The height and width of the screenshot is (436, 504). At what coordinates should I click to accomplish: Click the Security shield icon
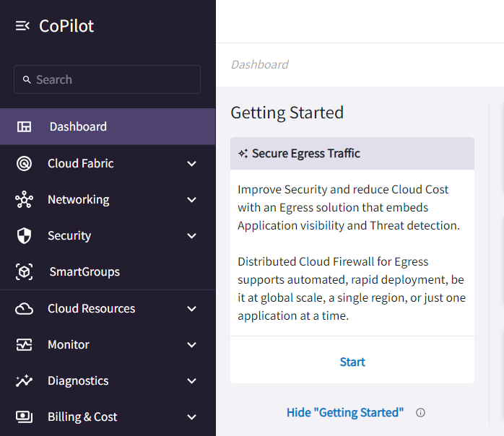pos(24,236)
